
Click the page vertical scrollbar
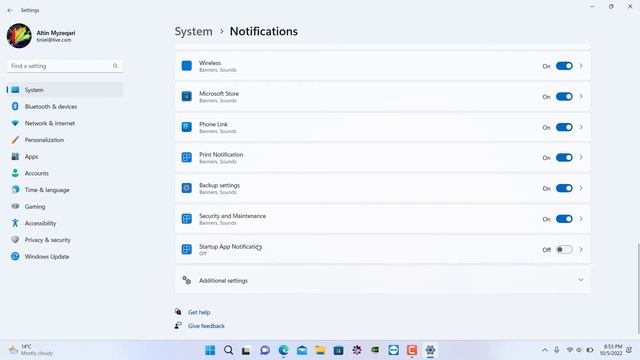click(638, 288)
